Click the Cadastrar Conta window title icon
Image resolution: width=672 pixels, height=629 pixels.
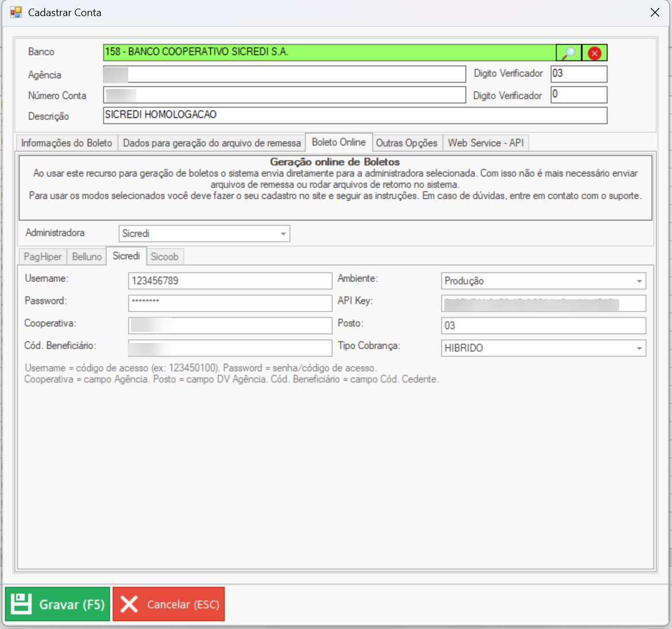16,12
